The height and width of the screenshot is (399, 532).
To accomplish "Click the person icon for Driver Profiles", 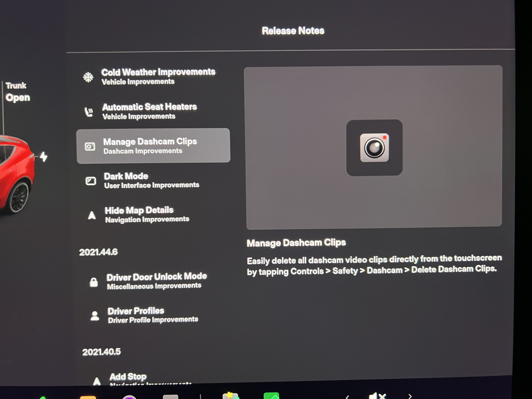I will (95, 316).
